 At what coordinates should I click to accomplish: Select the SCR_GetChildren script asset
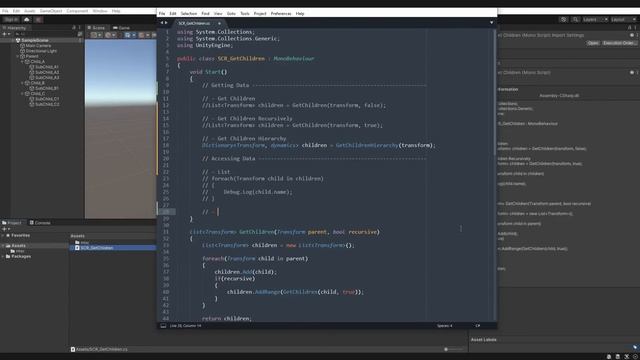click(97, 248)
